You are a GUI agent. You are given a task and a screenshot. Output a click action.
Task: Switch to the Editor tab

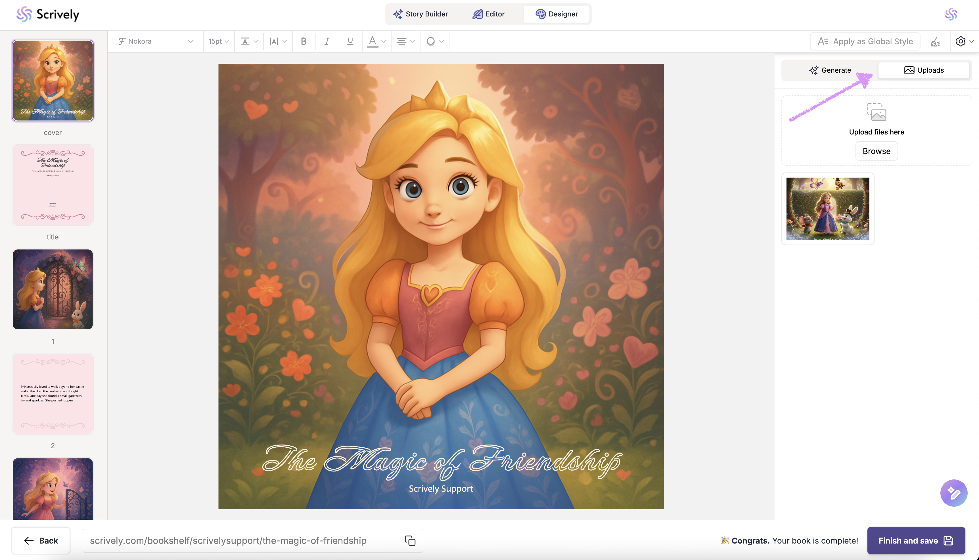click(x=488, y=14)
